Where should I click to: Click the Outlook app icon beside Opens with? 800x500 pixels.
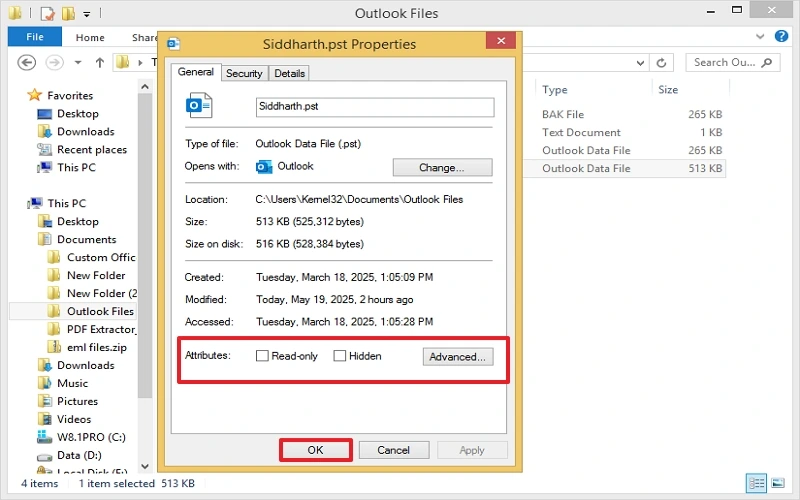click(x=264, y=166)
